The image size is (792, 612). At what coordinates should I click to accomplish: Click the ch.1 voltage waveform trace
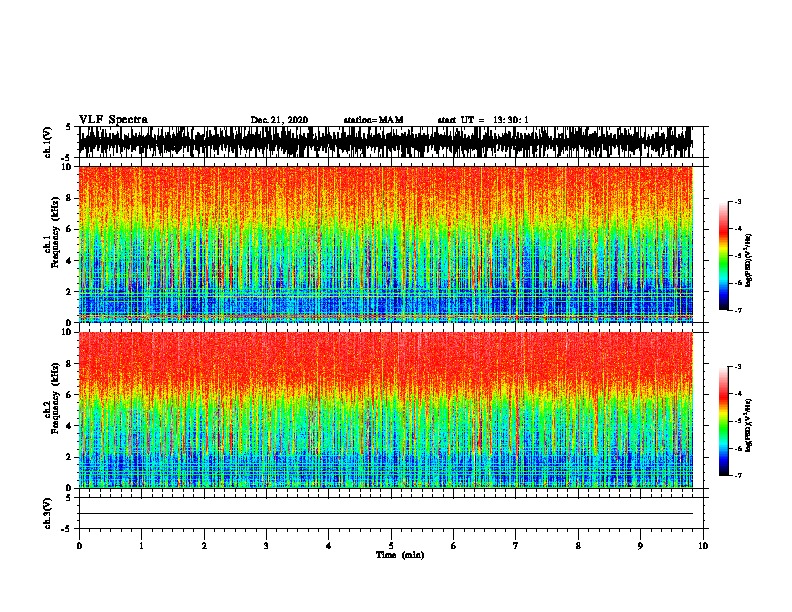386,142
